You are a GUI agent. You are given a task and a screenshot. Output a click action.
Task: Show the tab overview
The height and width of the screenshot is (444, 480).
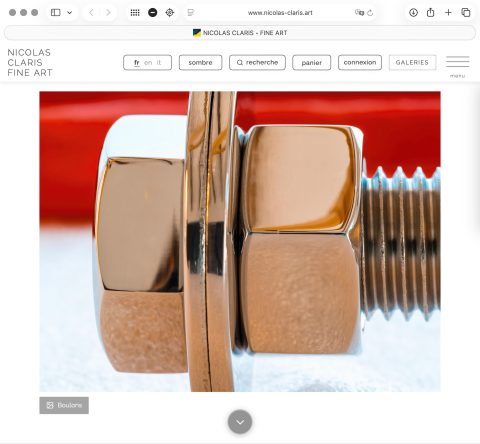click(x=466, y=13)
